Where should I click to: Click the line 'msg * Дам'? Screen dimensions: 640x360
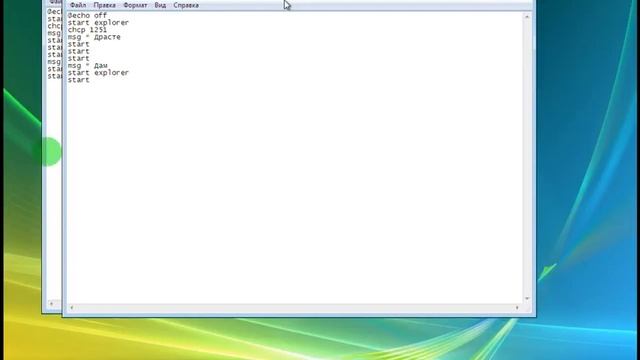click(87, 65)
